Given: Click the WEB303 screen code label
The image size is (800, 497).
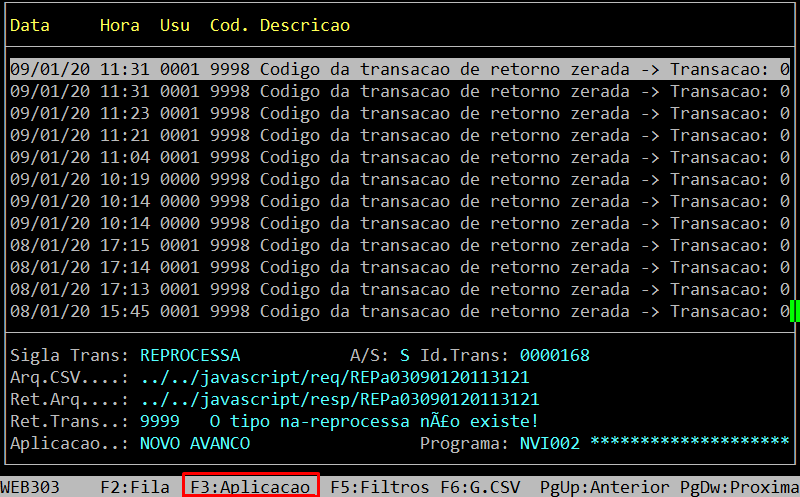Looking at the screenshot, I should point(30,486).
